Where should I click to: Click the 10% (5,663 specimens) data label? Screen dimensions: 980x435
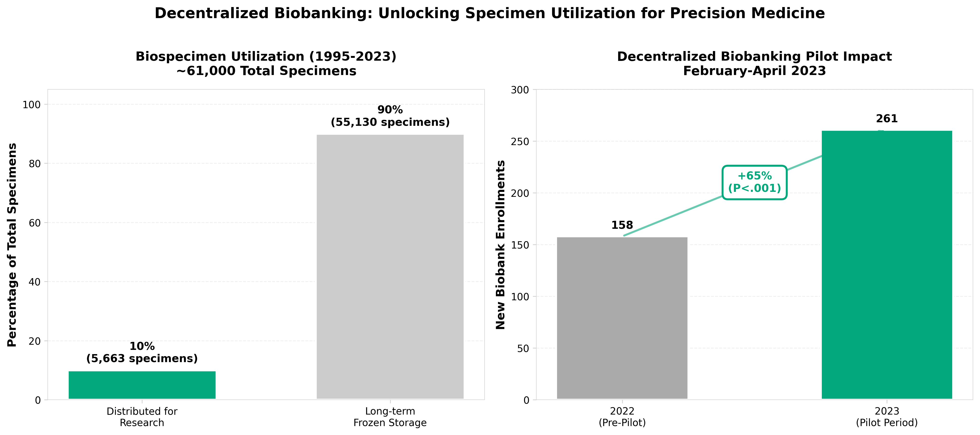(142, 352)
